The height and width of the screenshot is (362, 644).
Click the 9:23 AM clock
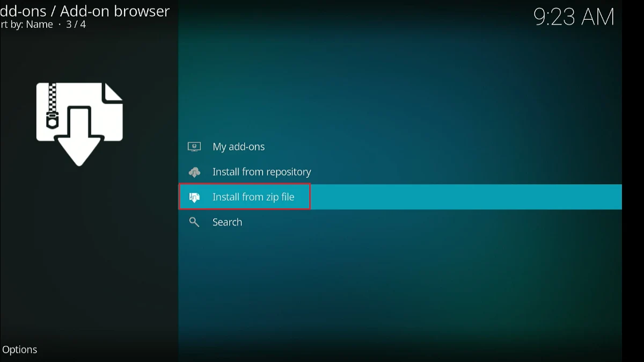(x=574, y=17)
